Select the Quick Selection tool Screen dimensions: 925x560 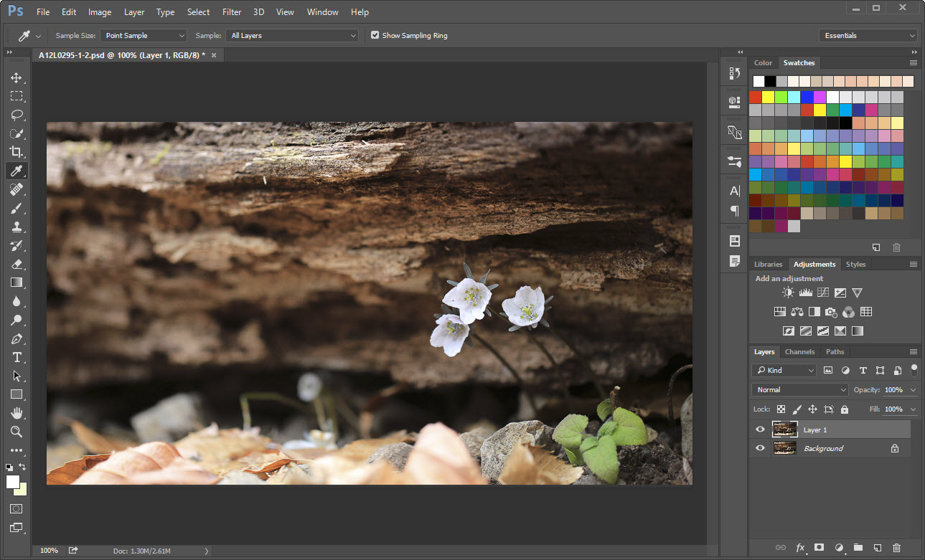point(16,133)
